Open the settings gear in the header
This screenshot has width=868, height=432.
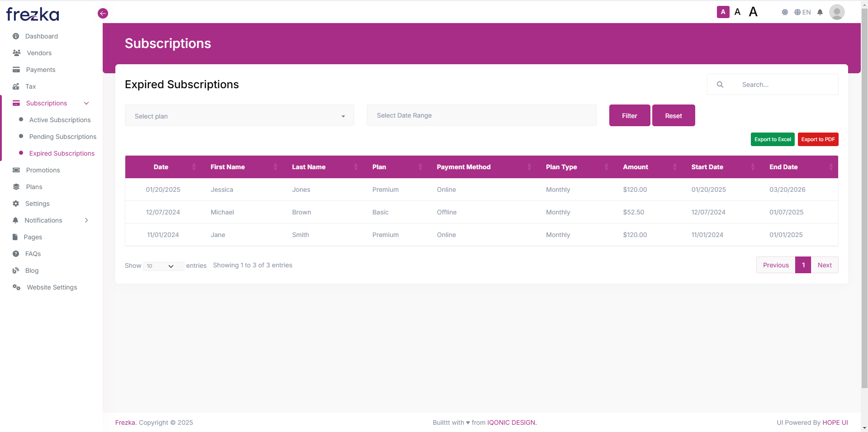point(785,12)
